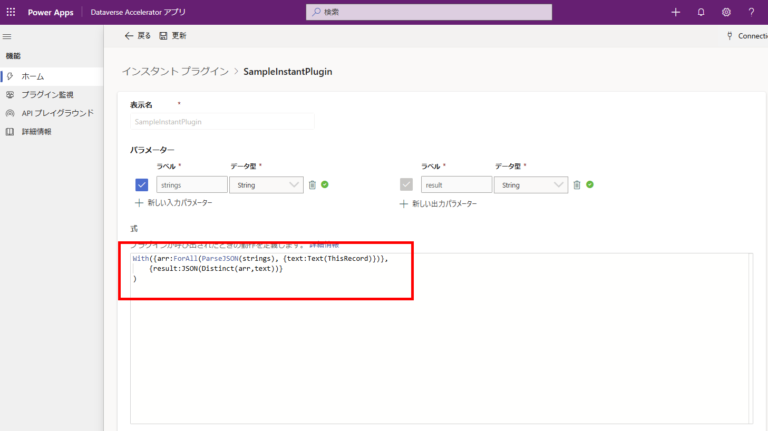Expand data type dropdown for strings
768x431 pixels.
[x=294, y=185]
